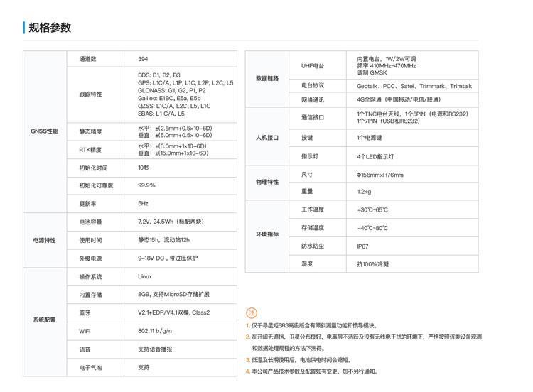Image resolution: width=533 pixels, height=392 pixels.
Task: Click the 外接电源 label
Action: pos(90,258)
